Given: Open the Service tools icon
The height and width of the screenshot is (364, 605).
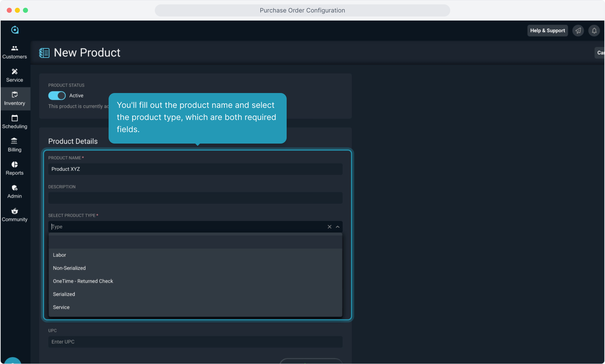Looking at the screenshot, I should tap(15, 72).
